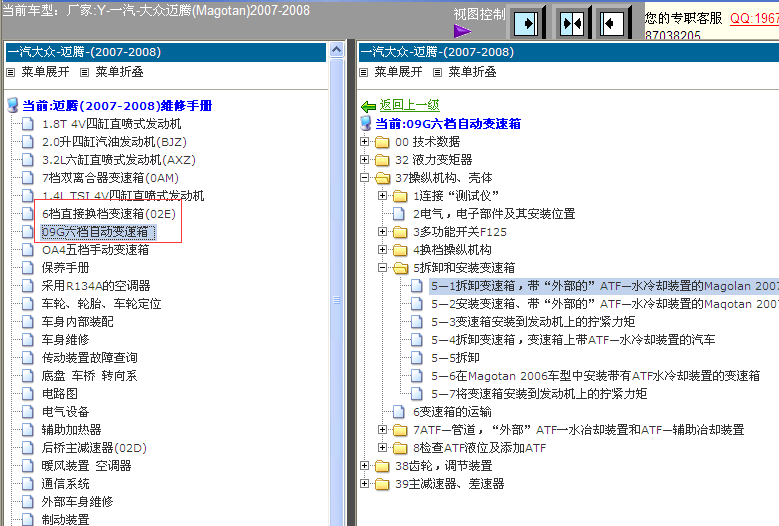Click the purple arrow beside 视图控制
779x526 pixels.
463,31
